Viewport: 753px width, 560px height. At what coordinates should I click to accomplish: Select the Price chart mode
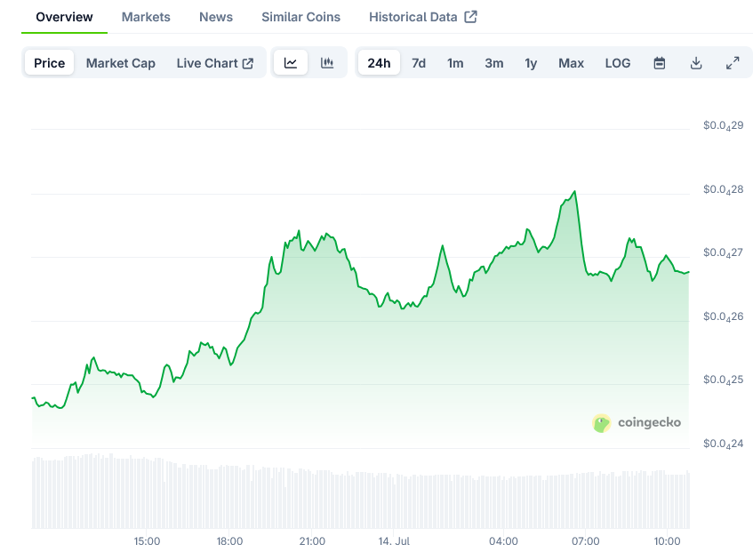(x=50, y=63)
